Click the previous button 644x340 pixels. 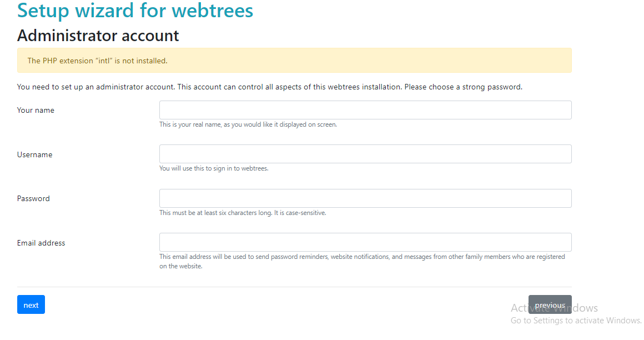[550, 304]
